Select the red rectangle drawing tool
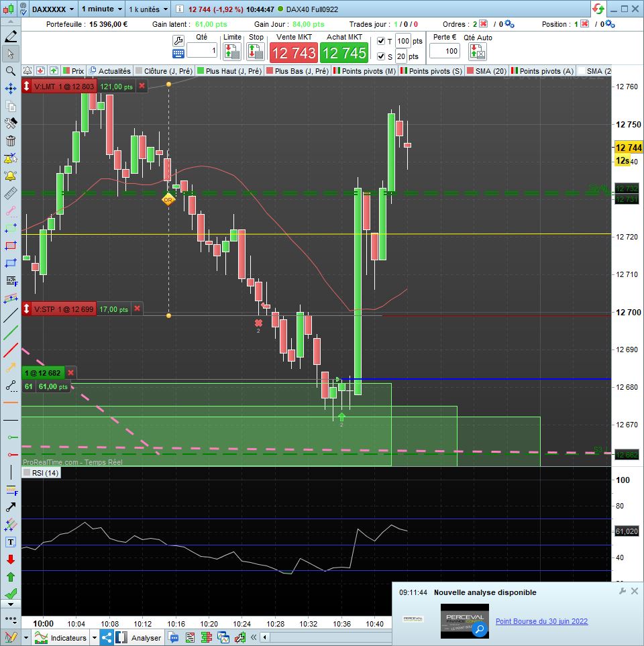The image size is (644, 646). tap(11, 246)
